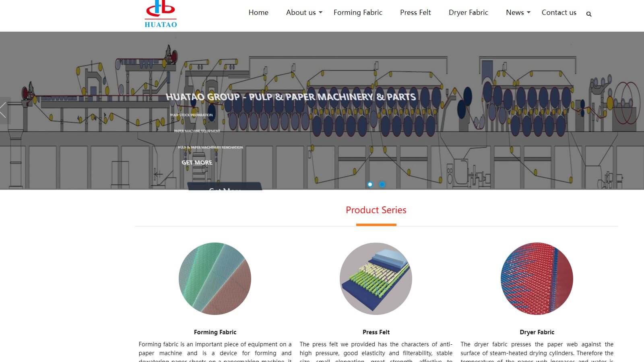The height and width of the screenshot is (362, 644).
Task: Expand the News dropdown arrow
Action: point(528,12)
